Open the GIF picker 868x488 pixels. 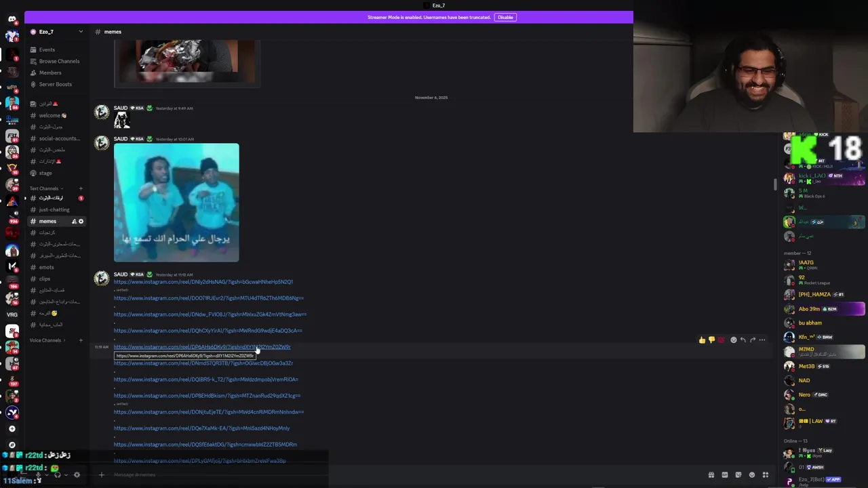click(x=725, y=475)
